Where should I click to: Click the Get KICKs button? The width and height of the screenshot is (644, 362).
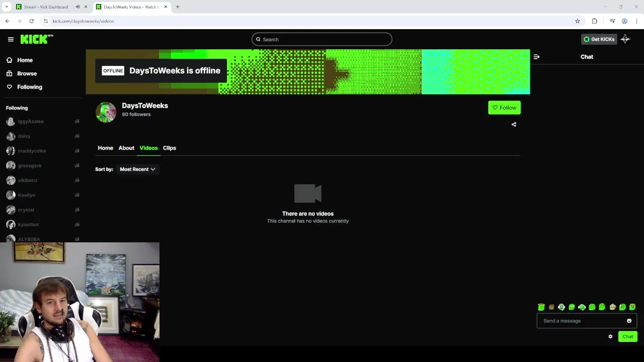pyautogui.click(x=599, y=39)
